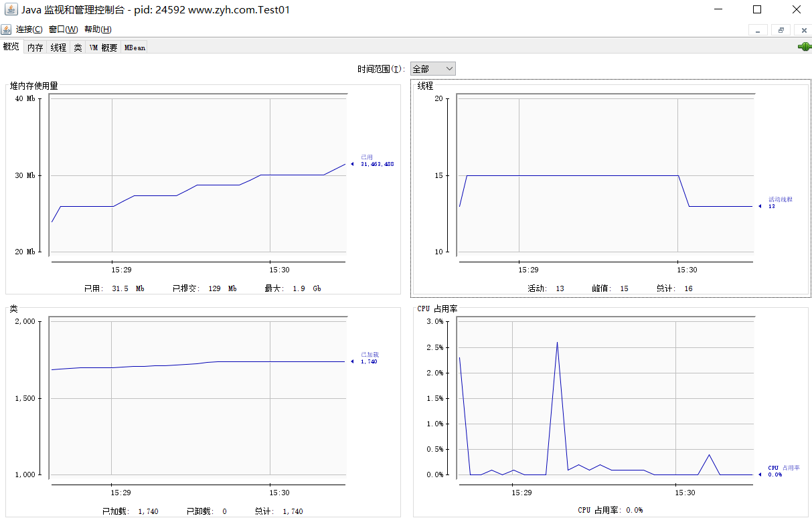
Task: Open the internal frame Java icon menu
Action: pyautogui.click(x=6, y=29)
